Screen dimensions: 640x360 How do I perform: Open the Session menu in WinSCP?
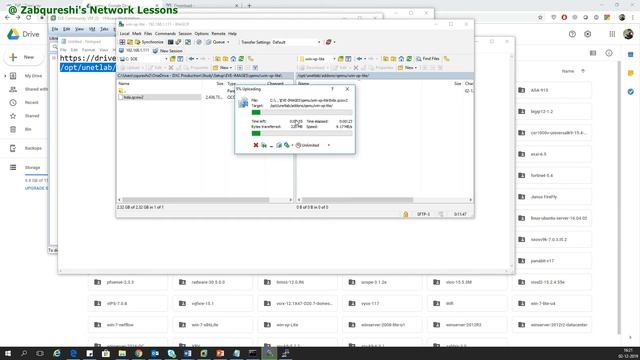pyautogui.click(x=185, y=33)
